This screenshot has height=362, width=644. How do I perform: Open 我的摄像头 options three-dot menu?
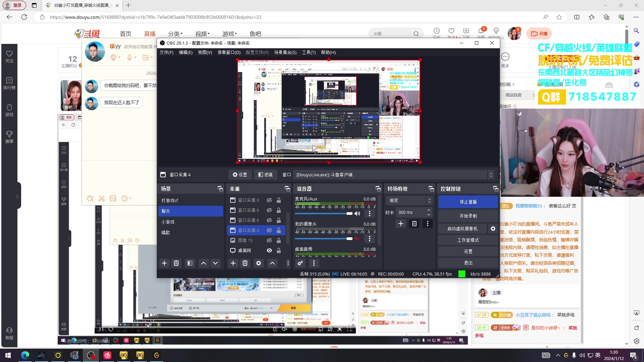(x=370, y=239)
